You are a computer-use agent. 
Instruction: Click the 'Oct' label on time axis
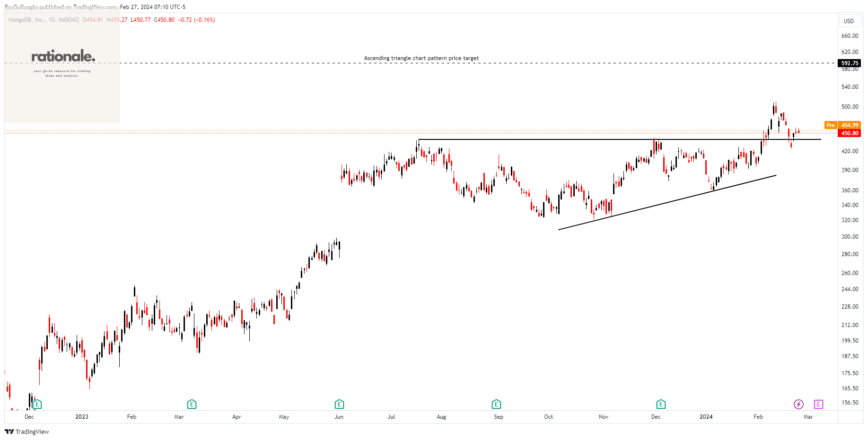click(549, 417)
